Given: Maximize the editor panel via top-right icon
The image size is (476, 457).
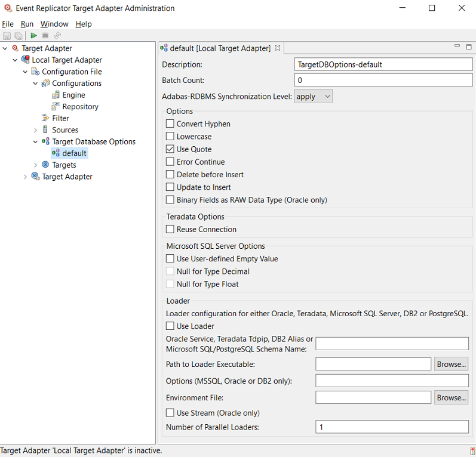Looking at the screenshot, I should pyautogui.click(x=469, y=47).
